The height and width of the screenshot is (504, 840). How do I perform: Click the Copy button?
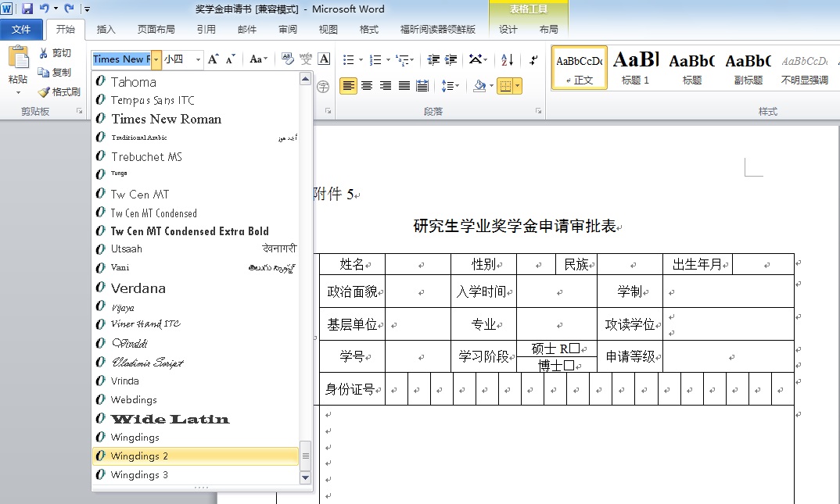54,72
